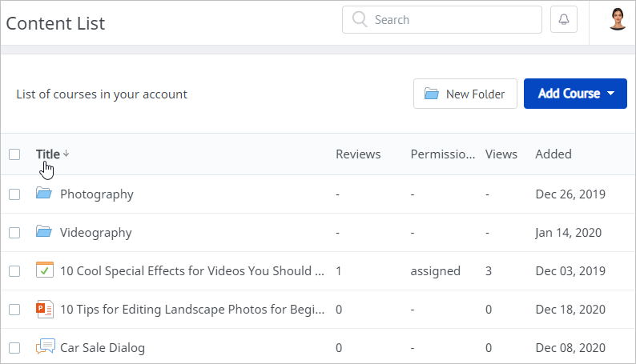636x364 pixels.
Task: Sort by the Added column header
Action: pos(553,154)
